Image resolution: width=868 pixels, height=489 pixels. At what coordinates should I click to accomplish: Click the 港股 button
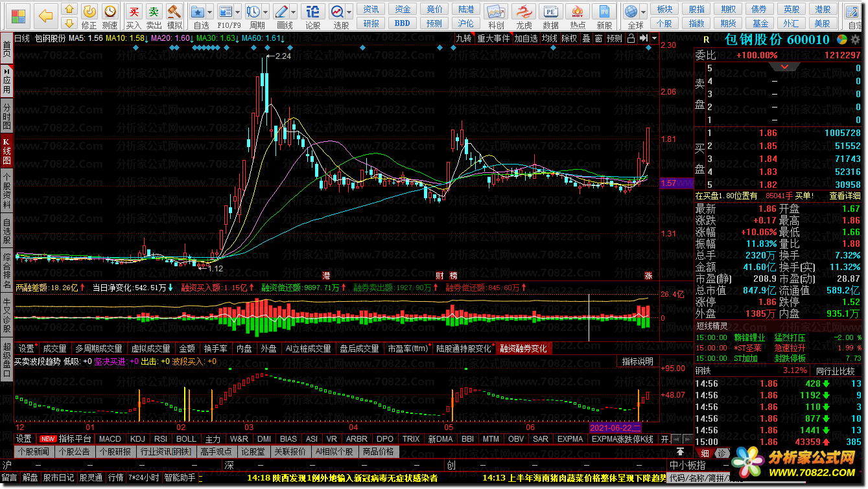823,9
